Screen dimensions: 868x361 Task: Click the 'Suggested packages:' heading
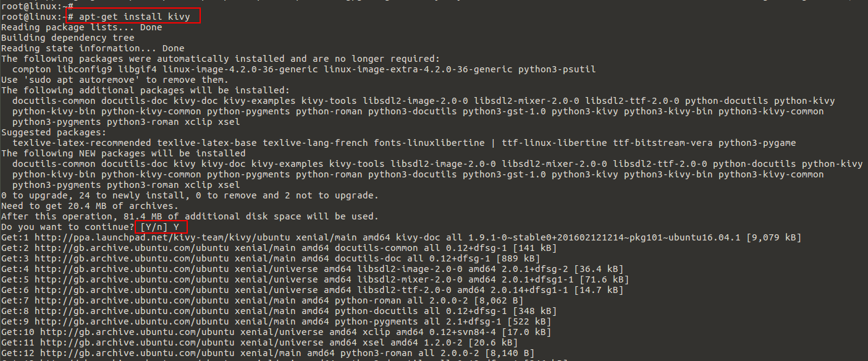[x=54, y=132]
